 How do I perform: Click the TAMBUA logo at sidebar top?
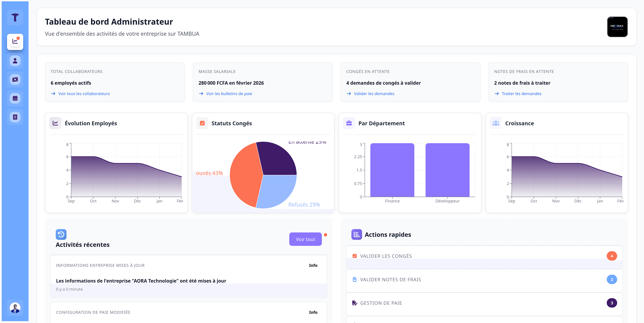coord(15,17)
